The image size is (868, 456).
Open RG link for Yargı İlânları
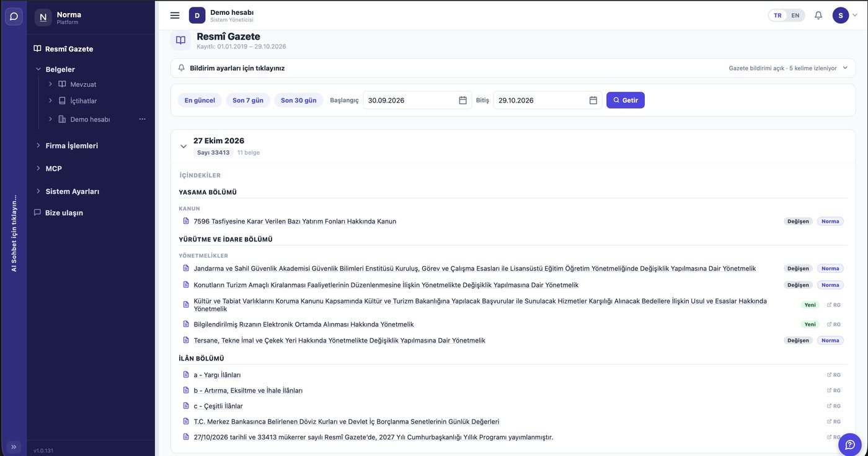point(834,375)
